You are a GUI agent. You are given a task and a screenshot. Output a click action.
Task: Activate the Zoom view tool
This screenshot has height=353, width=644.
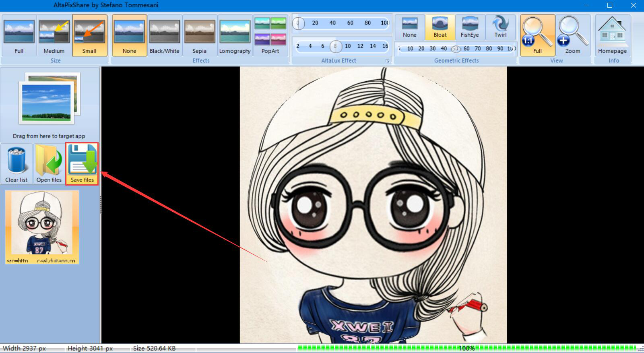[x=573, y=35]
